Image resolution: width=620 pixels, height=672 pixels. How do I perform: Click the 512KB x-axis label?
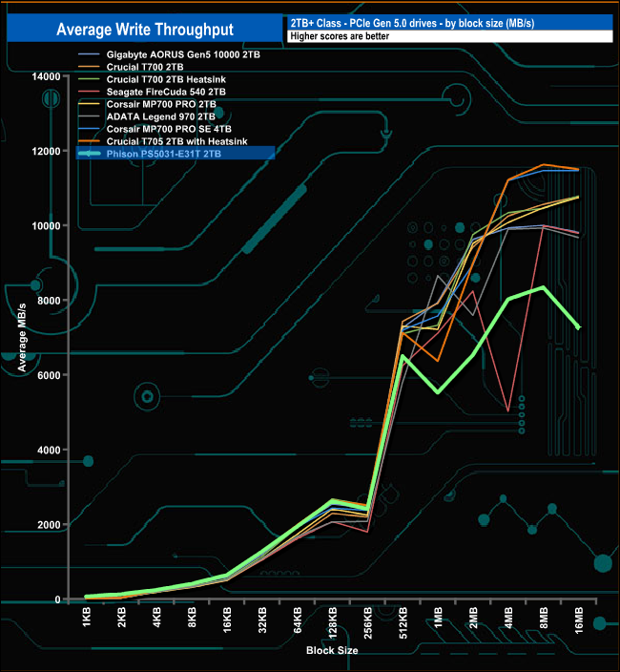click(403, 622)
